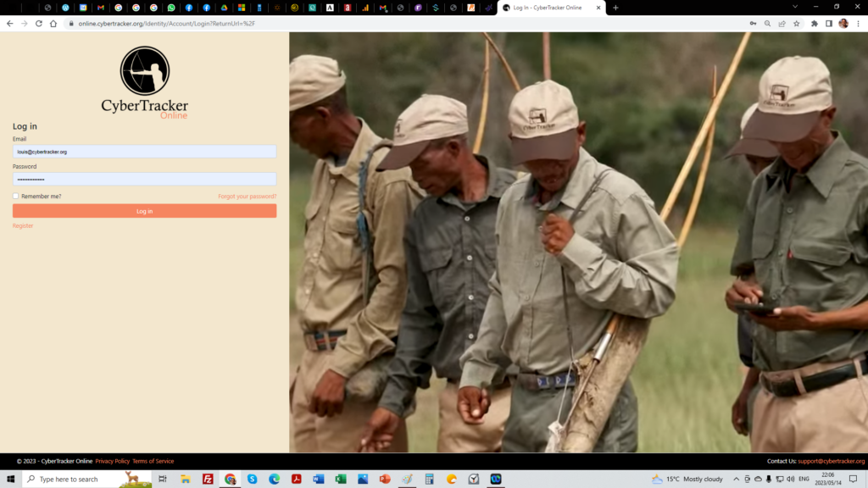Open the browser Extensions puzzle icon
868x488 pixels.
(x=815, y=24)
